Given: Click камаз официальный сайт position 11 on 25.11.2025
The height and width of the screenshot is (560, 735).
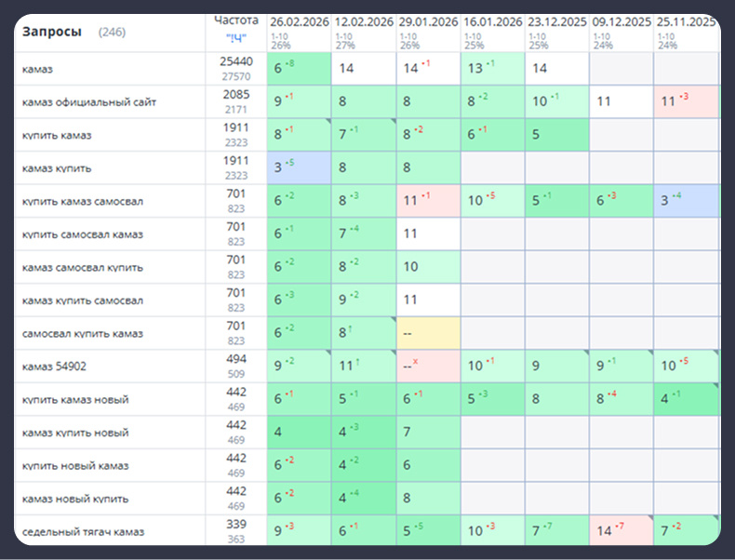Looking at the screenshot, I should click(x=687, y=101).
